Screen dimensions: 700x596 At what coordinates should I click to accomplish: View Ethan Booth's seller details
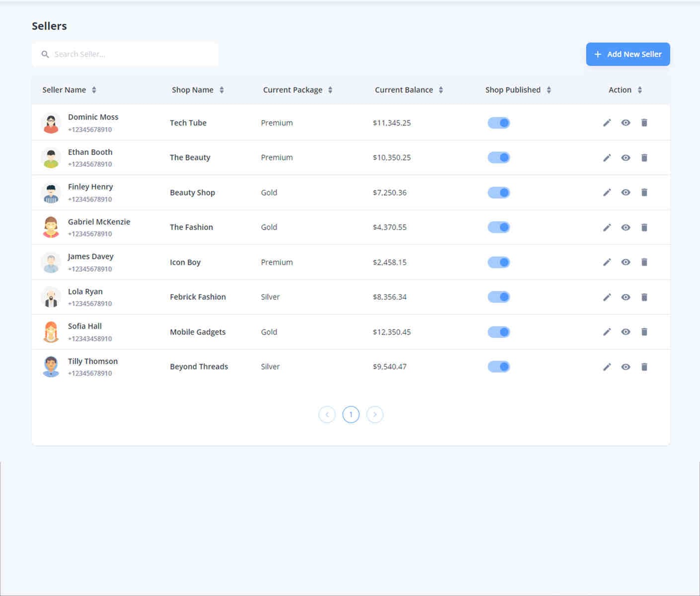[x=626, y=157]
